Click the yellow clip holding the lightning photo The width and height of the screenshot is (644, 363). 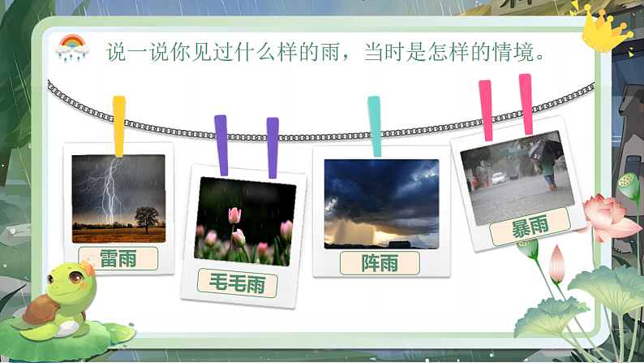click(119, 126)
